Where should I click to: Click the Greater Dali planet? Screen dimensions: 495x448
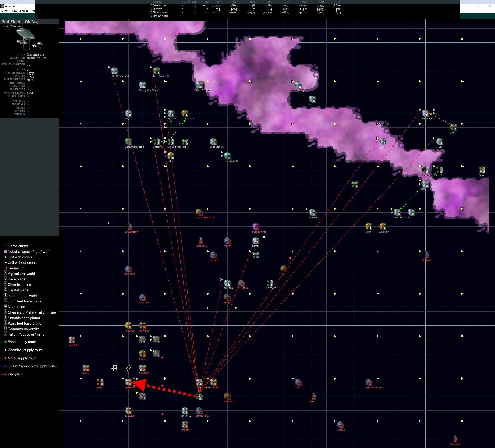click(x=199, y=410)
